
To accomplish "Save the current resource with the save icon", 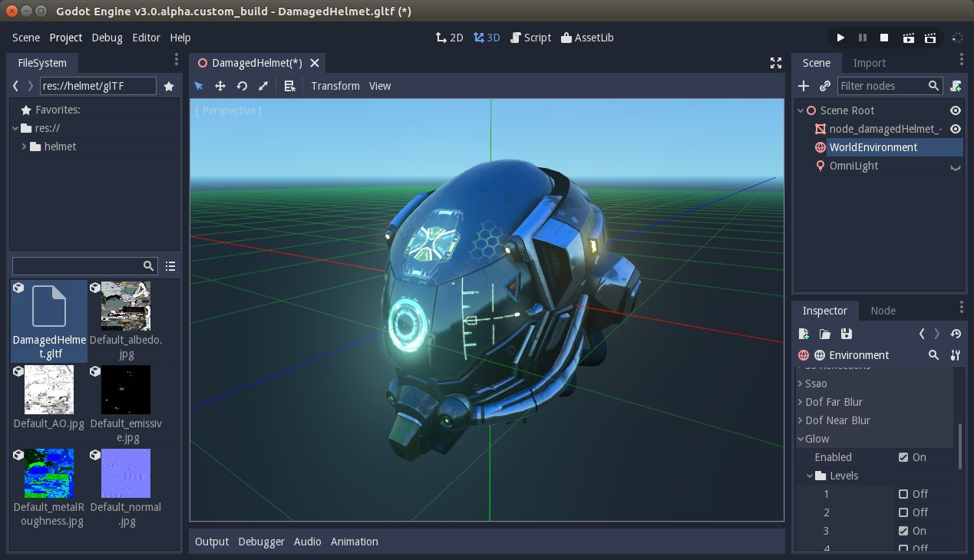I will tap(847, 334).
